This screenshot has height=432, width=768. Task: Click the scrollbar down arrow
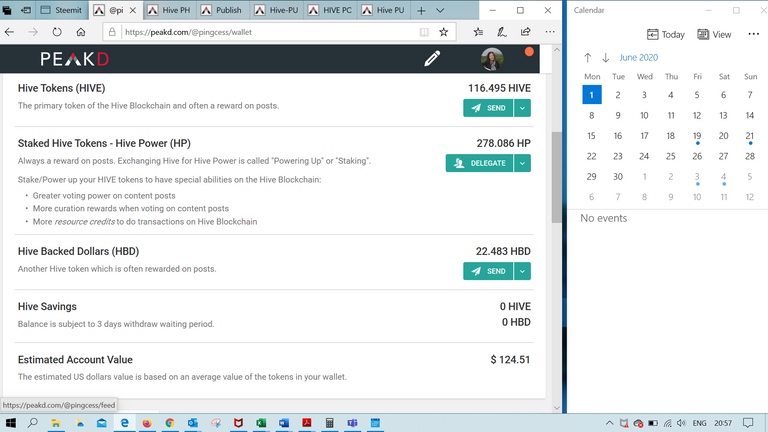pos(556,408)
